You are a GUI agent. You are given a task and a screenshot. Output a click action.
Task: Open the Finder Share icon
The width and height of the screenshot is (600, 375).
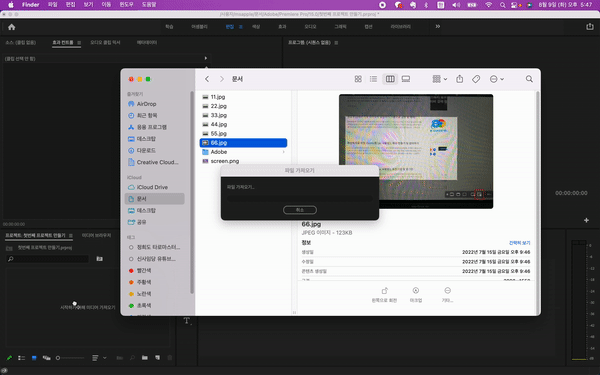[x=460, y=79]
